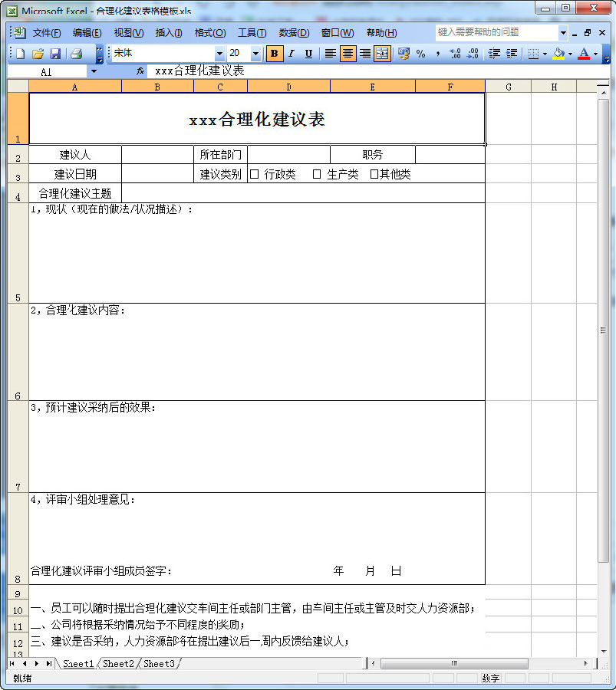Check the 其他类 checkbox
616x690 pixels.
point(373,173)
